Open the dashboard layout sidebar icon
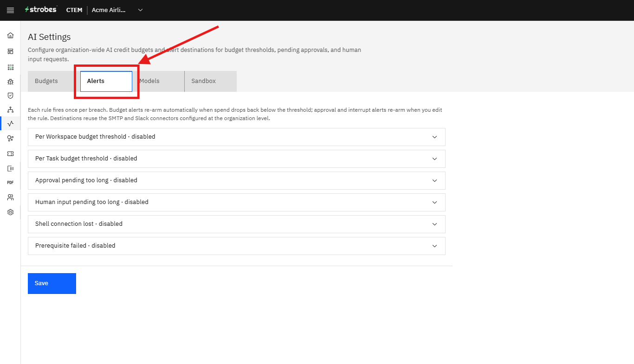The width and height of the screenshot is (634, 364). (10, 51)
